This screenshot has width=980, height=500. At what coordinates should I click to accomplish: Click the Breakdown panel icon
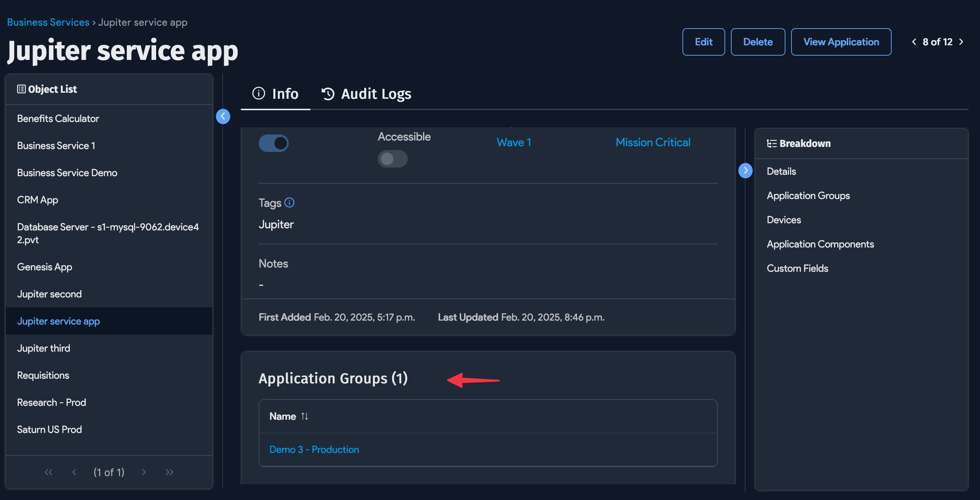tap(772, 143)
